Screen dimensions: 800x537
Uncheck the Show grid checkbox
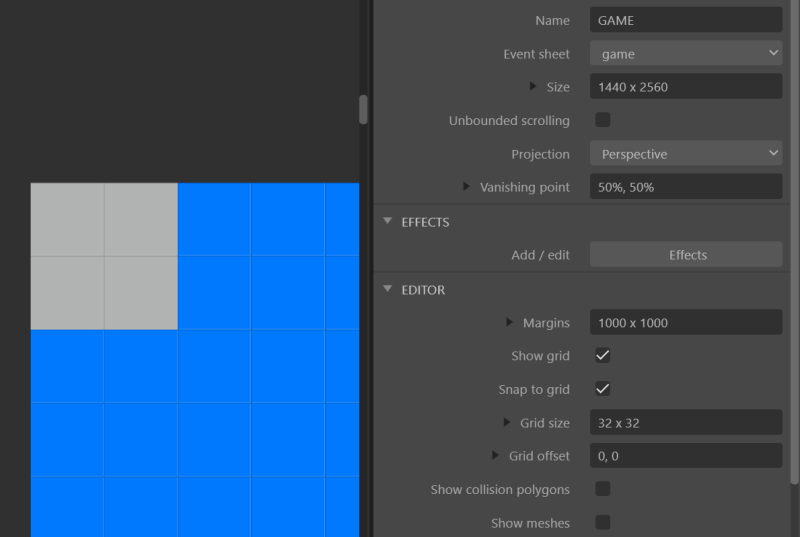pos(603,355)
